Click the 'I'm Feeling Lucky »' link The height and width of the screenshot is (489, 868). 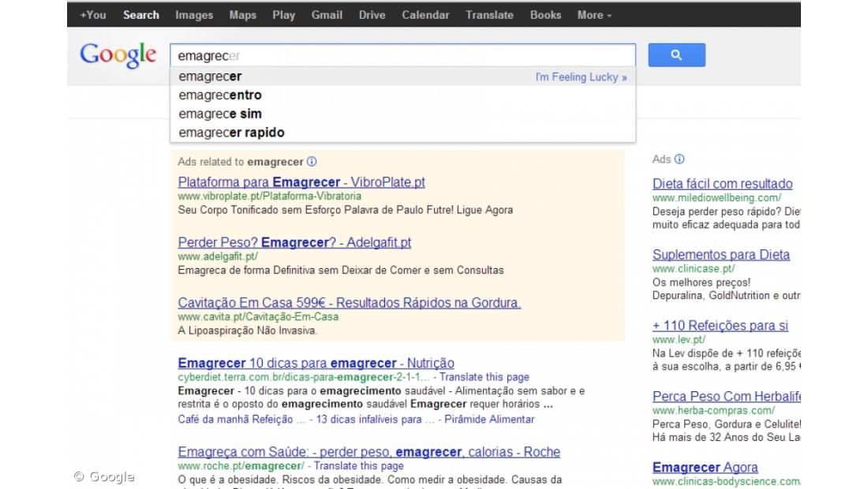point(580,77)
